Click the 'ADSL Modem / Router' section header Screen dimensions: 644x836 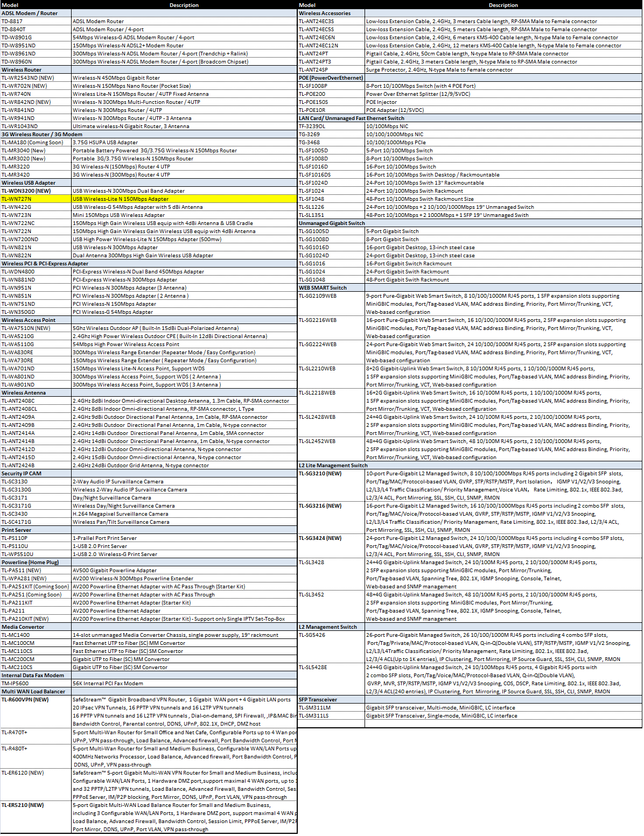point(36,13)
